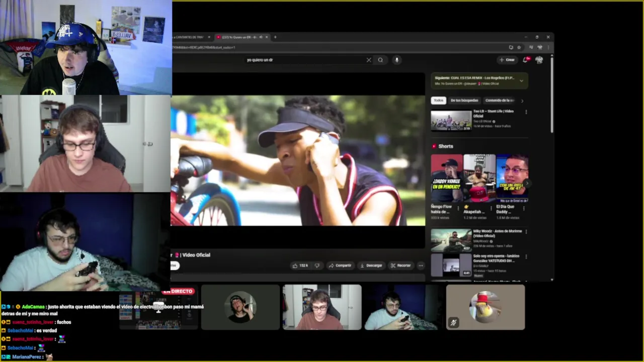The width and height of the screenshot is (644, 362).
Task: Open options for Miky Woodz video
Action: click(526, 232)
